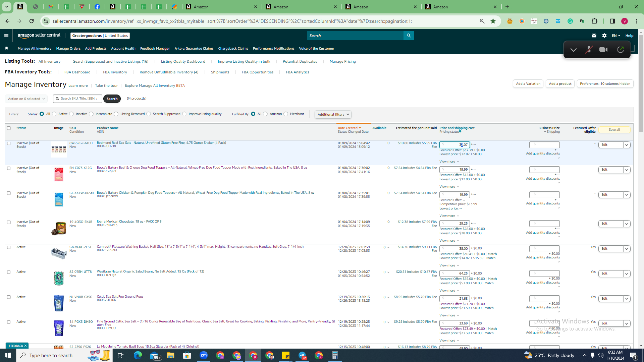Screen dimensions: 644x362
Task: Reload the page with the refresh icon
Action: [32, 21]
